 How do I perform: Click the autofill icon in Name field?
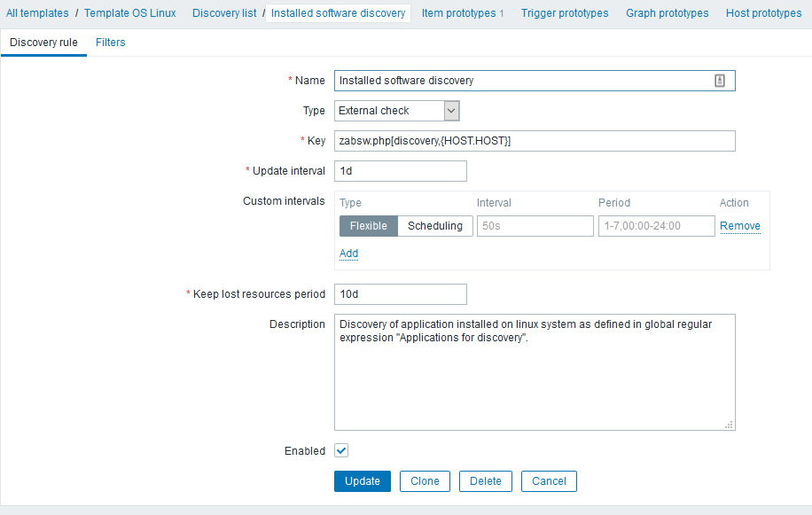[719, 81]
